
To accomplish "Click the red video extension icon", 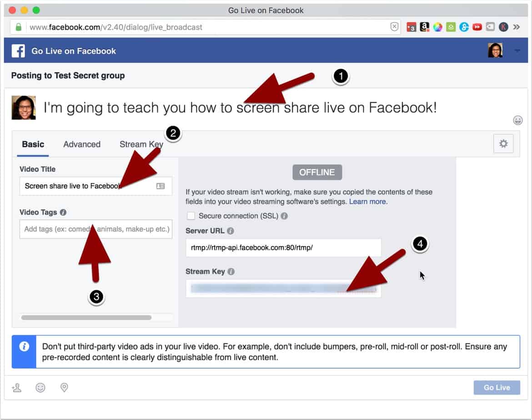I will 477,27.
